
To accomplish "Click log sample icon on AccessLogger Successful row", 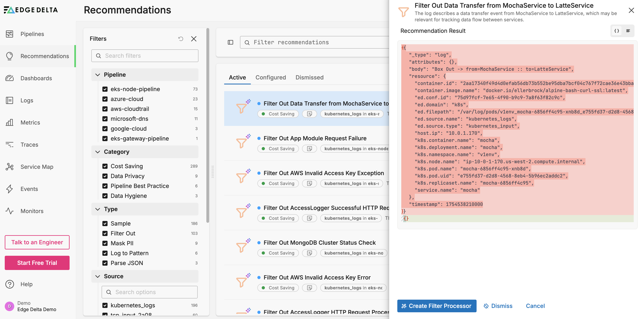I will tap(310, 219).
